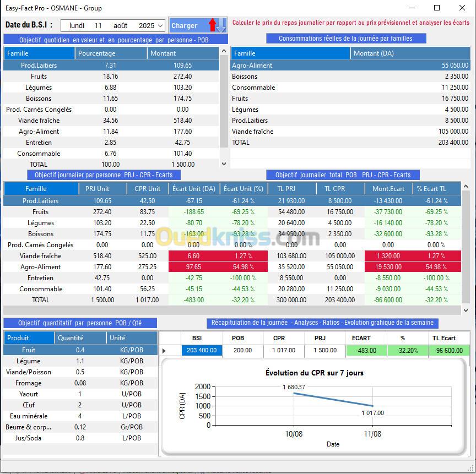Open the Date du B.S.I dropdown
This screenshot has height=474, width=476.
pos(160,26)
